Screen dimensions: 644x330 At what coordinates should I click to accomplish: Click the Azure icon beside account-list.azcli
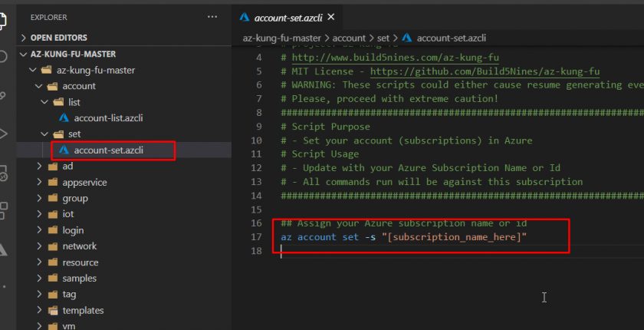click(64, 117)
